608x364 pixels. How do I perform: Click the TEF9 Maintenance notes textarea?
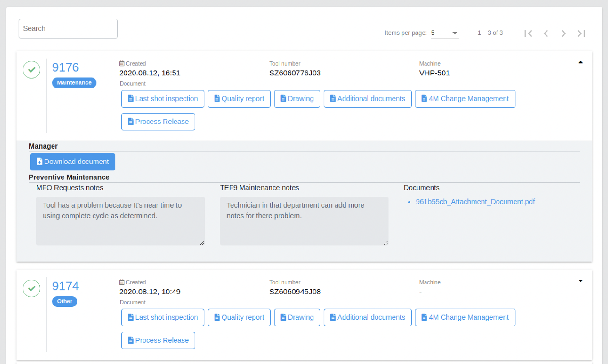pyautogui.click(x=304, y=221)
